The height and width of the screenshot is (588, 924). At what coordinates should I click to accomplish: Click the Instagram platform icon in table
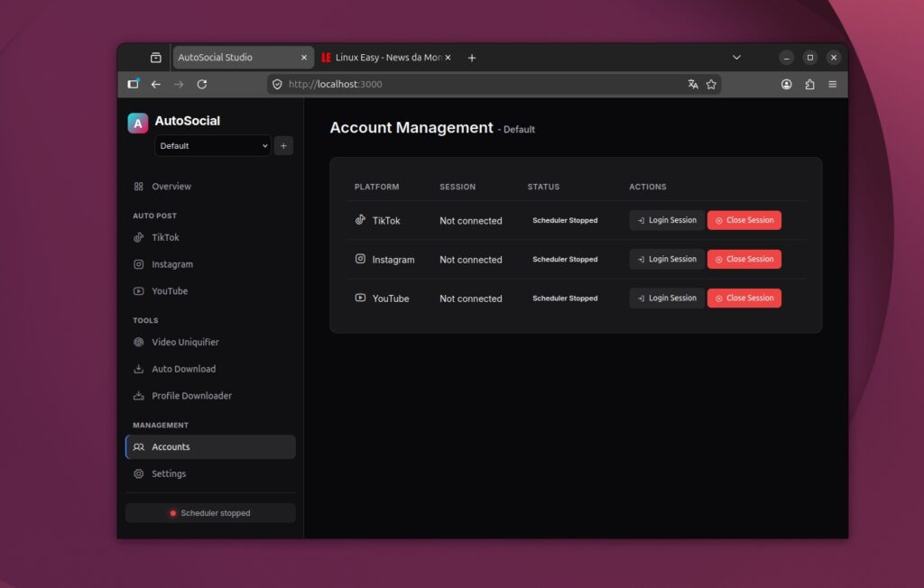tap(360, 259)
